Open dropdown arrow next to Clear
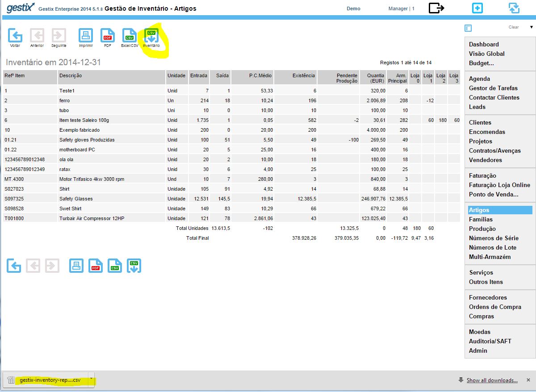The image size is (536, 392). pos(532,27)
